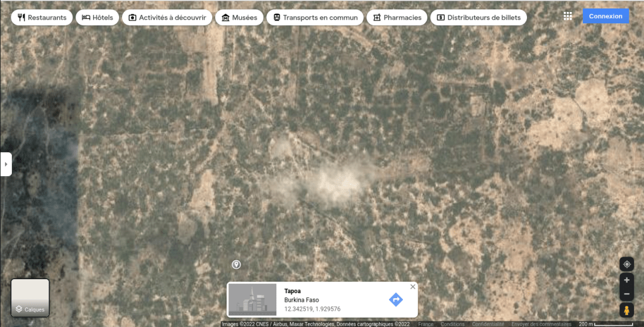
Task: Select the Hôtels category chip
Action: click(97, 18)
